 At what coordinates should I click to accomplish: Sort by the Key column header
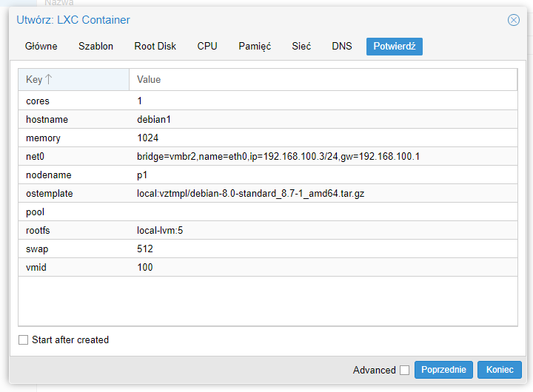click(x=73, y=79)
